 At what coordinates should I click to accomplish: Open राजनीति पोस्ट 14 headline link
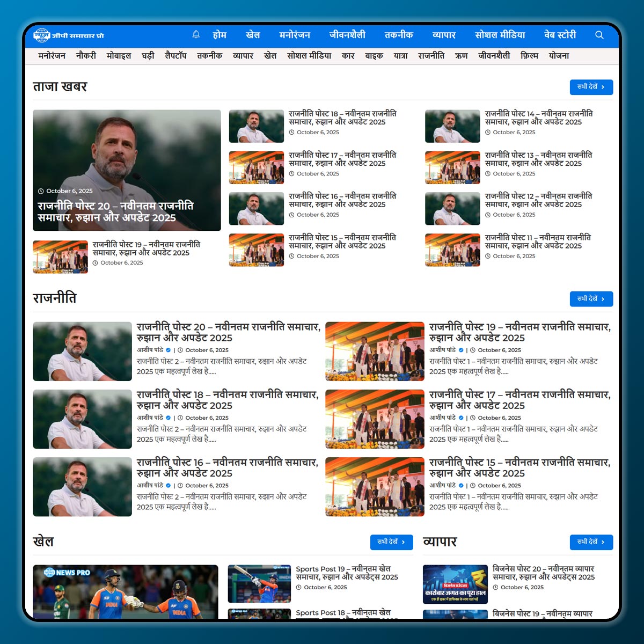pos(538,118)
